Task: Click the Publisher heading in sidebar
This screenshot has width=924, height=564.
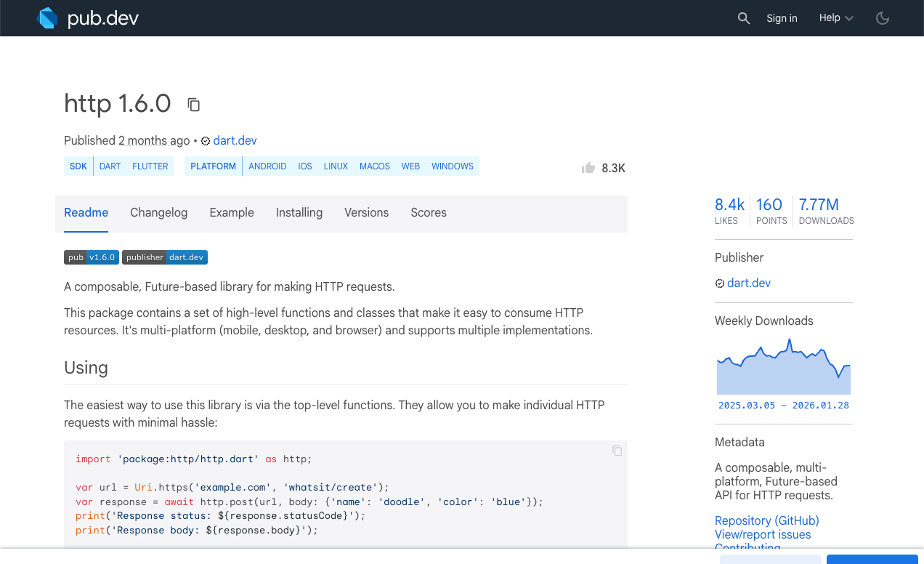Action: [739, 257]
